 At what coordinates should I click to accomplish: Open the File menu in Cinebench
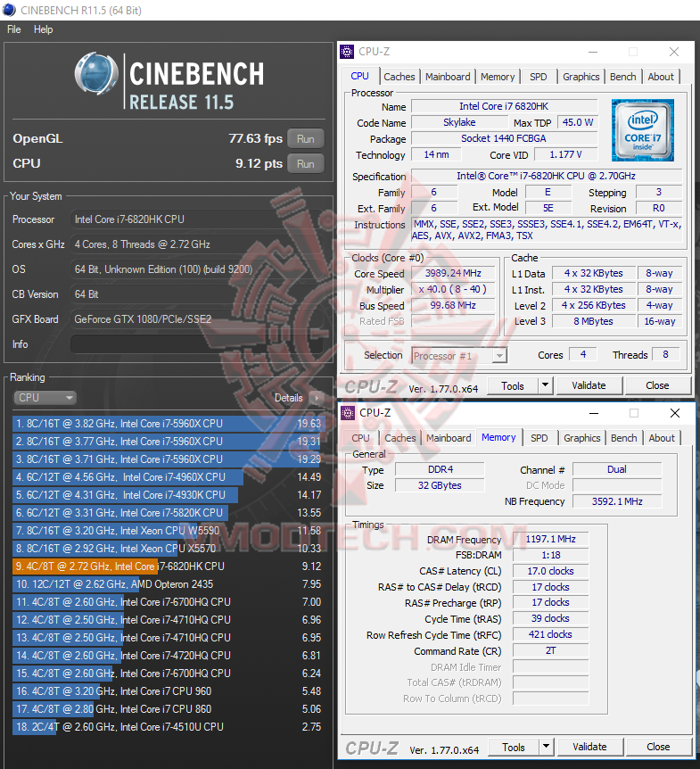13,29
